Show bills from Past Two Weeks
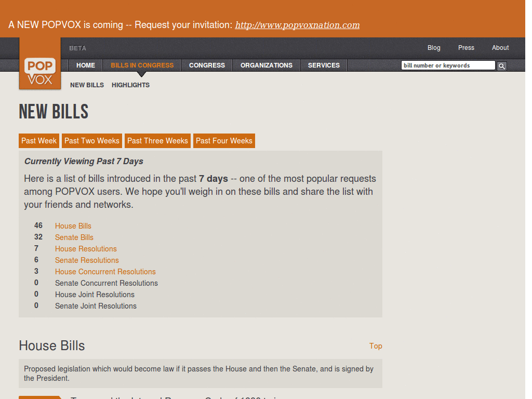The height and width of the screenshot is (399, 532). [x=92, y=141]
